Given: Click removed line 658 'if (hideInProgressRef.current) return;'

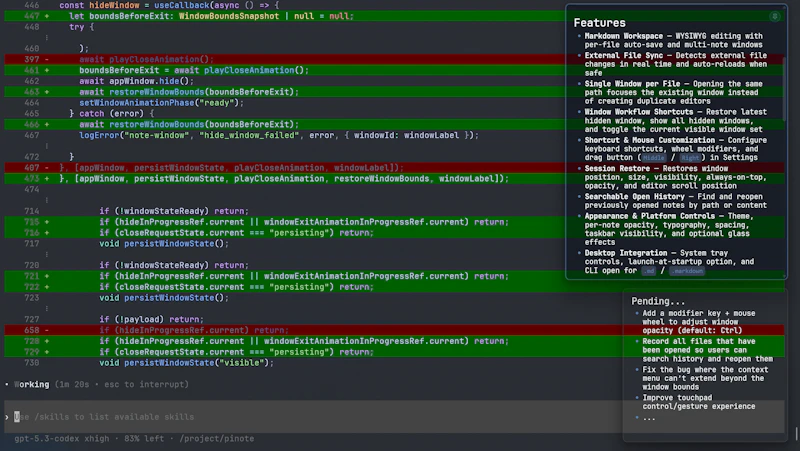Looking at the screenshot, I should click(194, 330).
